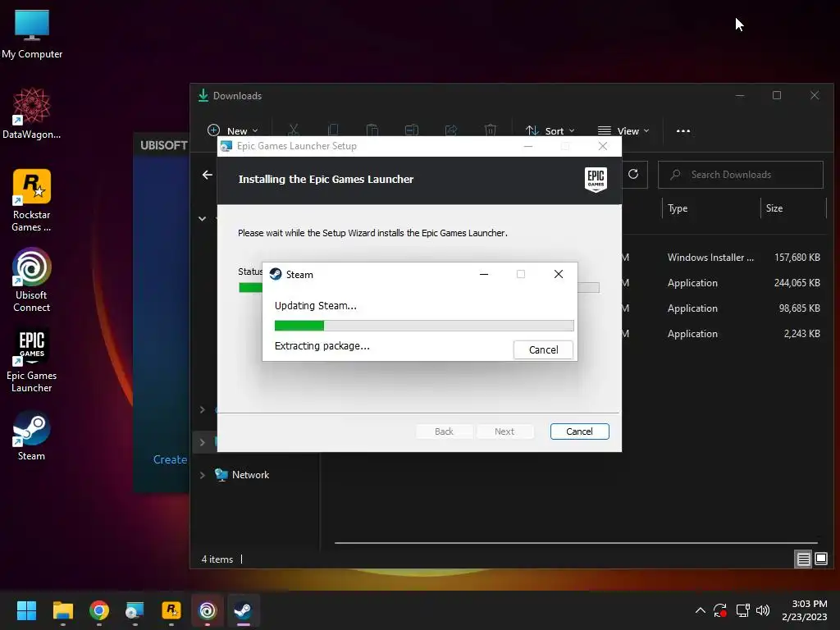Image resolution: width=840 pixels, height=630 pixels.
Task: Cancel the Epic Games Launcher setup
Action: tap(579, 431)
